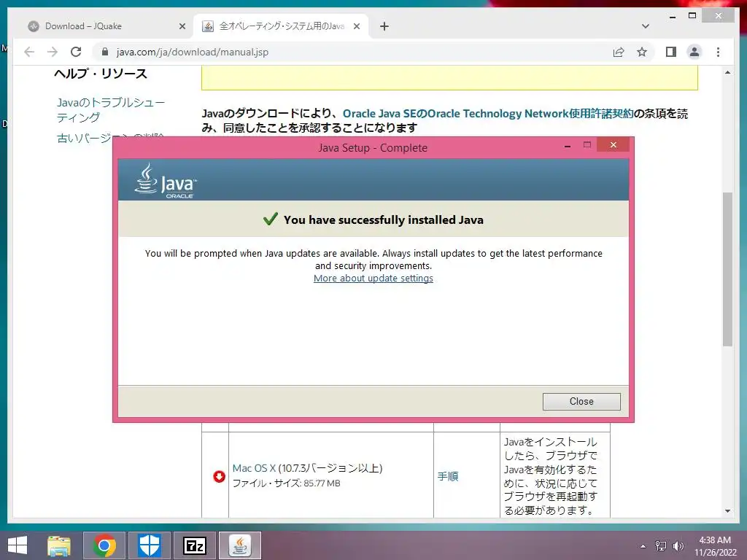747x560 pixels.
Task: Open Javaのトラブルシューティング help link
Action: [111, 110]
